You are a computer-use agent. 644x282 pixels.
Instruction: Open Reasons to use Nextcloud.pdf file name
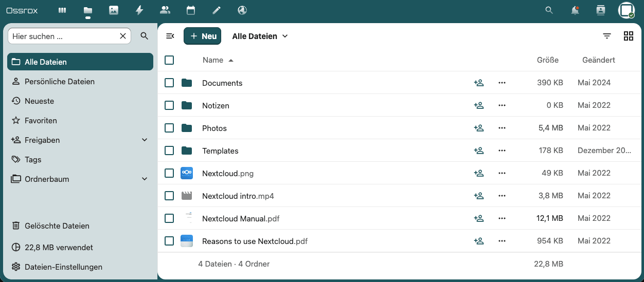(x=255, y=241)
